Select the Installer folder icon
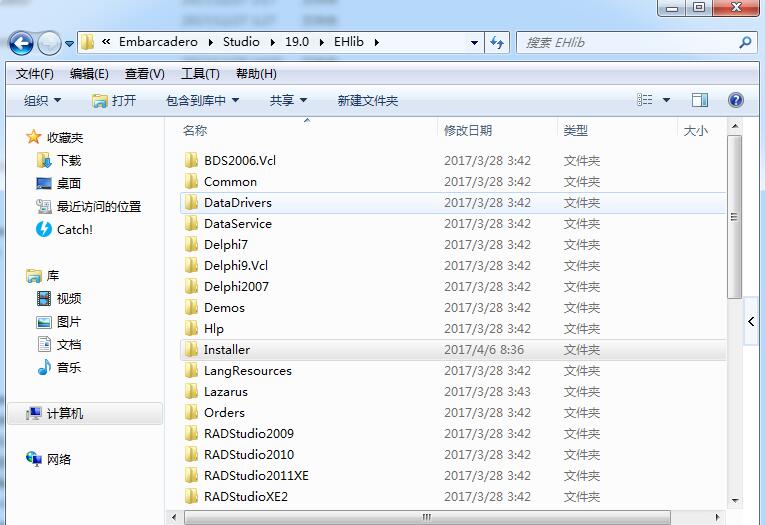Image resolution: width=765 pixels, height=525 pixels. pyautogui.click(x=191, y=349)
